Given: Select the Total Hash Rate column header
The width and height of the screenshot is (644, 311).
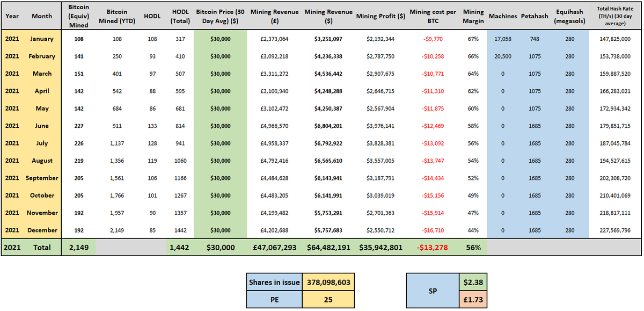Looking at the screenshot, I should tap(616, 16).
